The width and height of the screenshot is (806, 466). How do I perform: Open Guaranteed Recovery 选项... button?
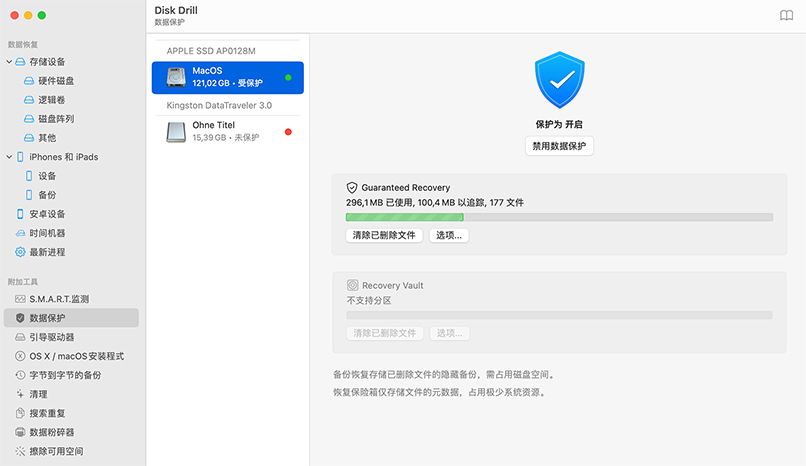coord(449,236)
